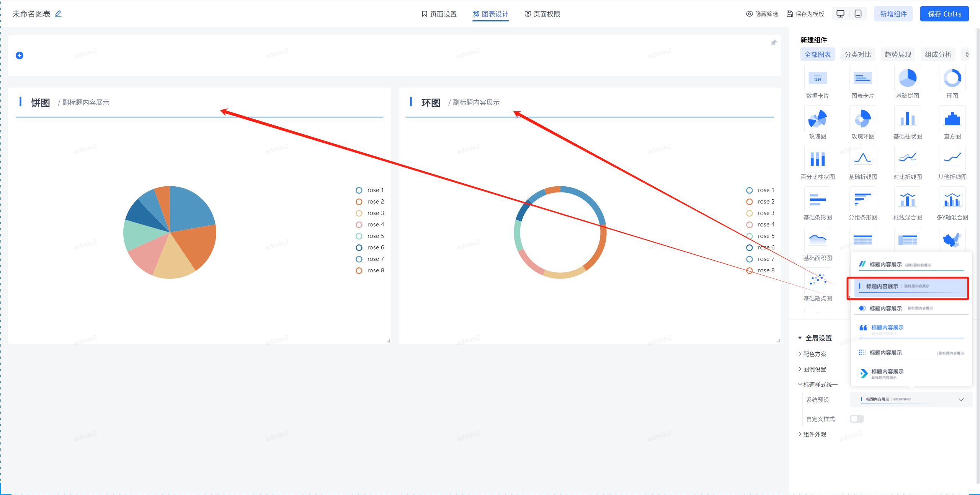Image resolution: width=980 pixels, height=495 pixels.
Task: Add the 基础饼图 chart component
Action: tap(907, 78)
